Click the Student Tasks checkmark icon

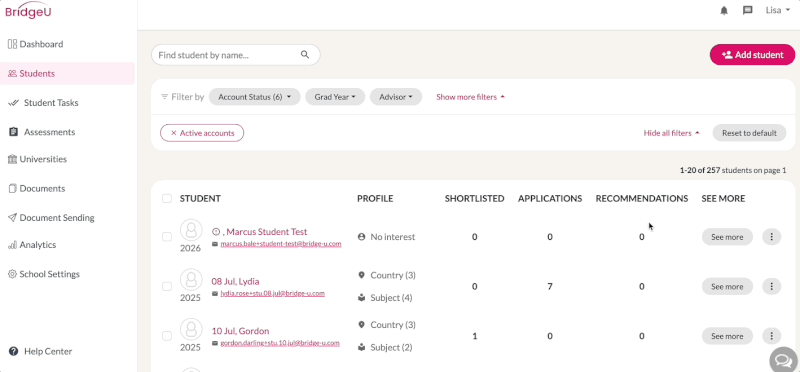14,103
